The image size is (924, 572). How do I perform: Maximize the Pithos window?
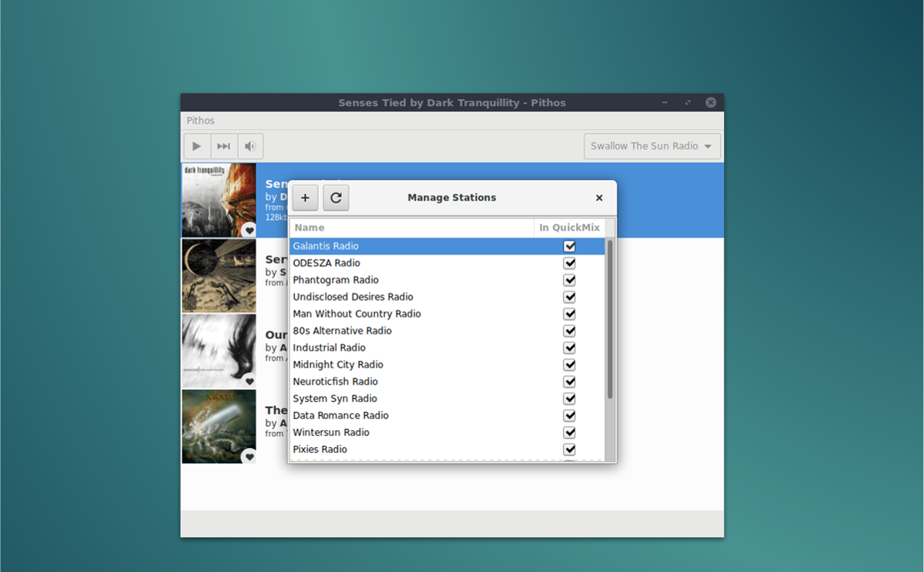coord(688,102)
